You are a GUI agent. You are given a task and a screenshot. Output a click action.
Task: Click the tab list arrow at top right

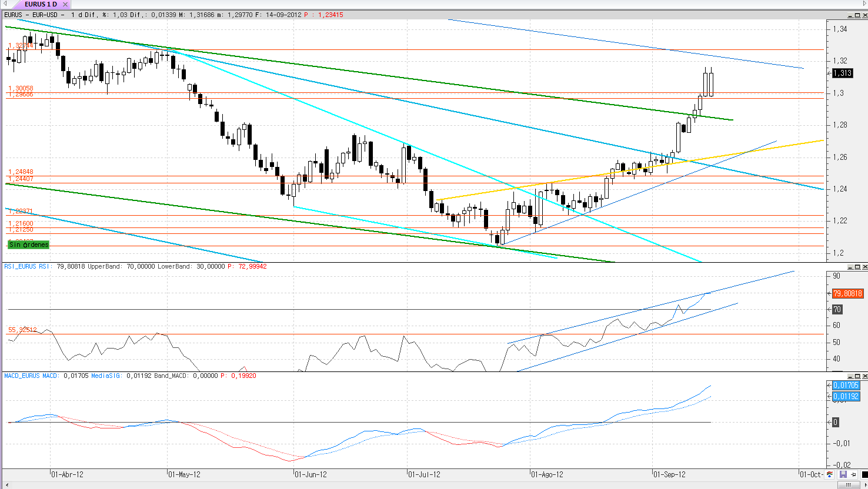tap(864, 4)
